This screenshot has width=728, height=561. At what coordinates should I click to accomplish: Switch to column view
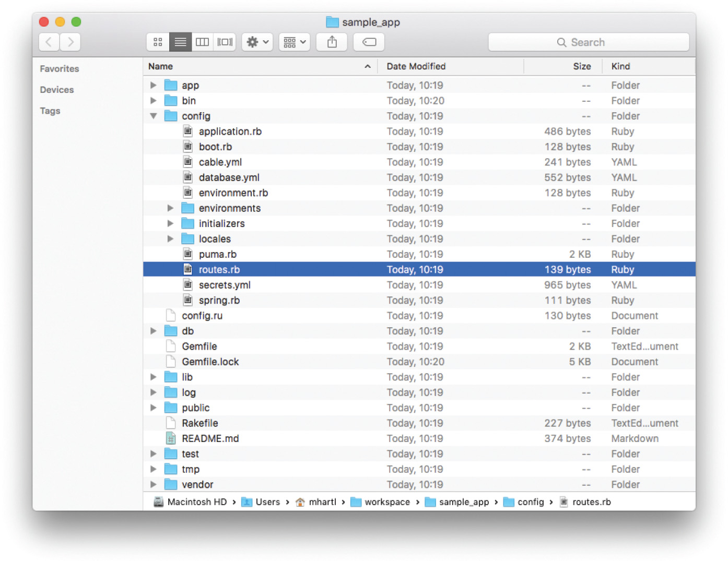(x=202, y=42)
